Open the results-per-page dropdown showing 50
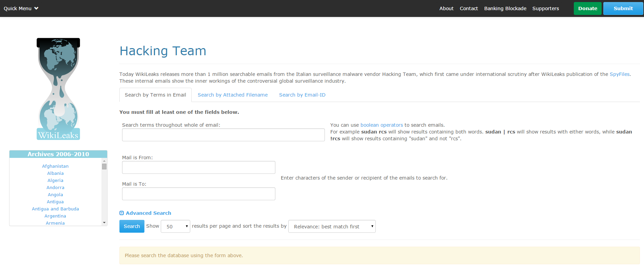644x268 pixels. (175, 226)
